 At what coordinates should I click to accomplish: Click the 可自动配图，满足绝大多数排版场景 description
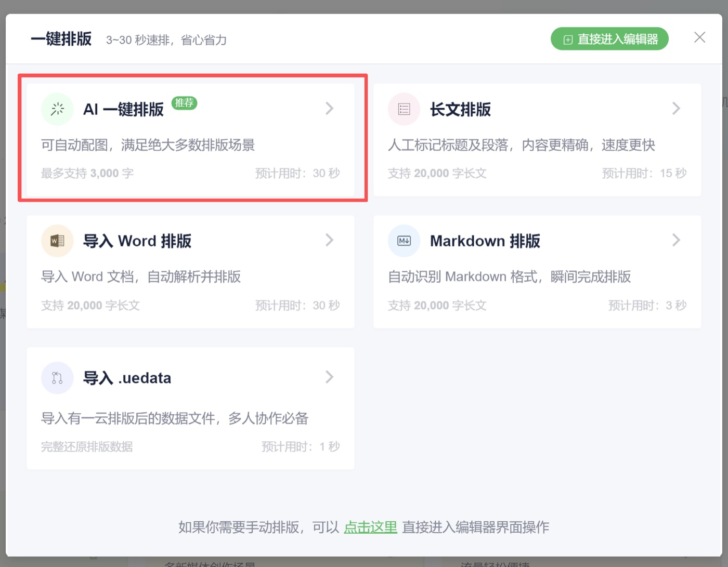click(x=148, y=145)
